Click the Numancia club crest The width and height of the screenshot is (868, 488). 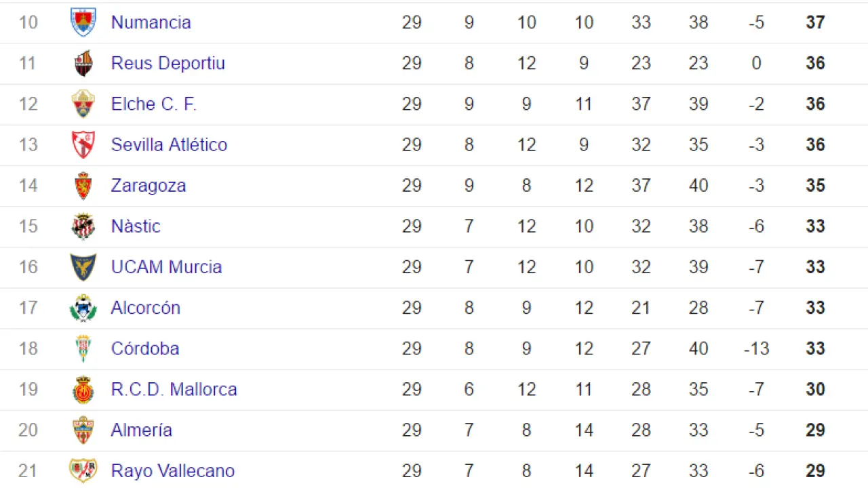(83, 22)
